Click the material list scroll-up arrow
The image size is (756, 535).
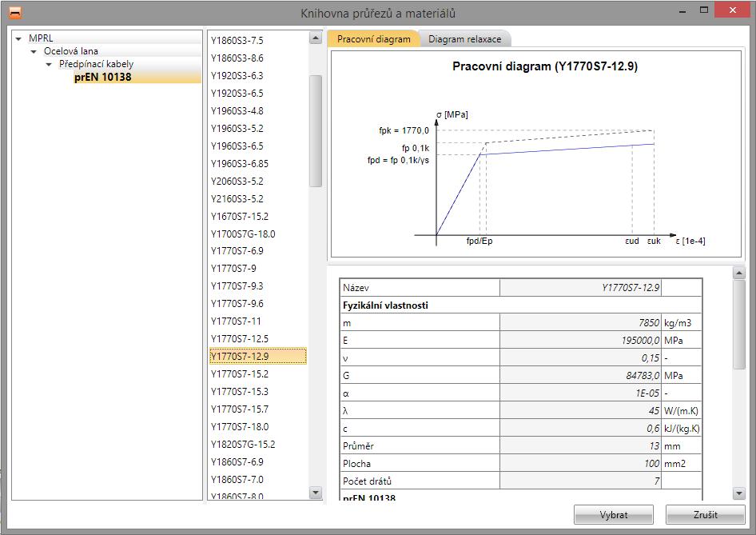[x=316, y=38]
